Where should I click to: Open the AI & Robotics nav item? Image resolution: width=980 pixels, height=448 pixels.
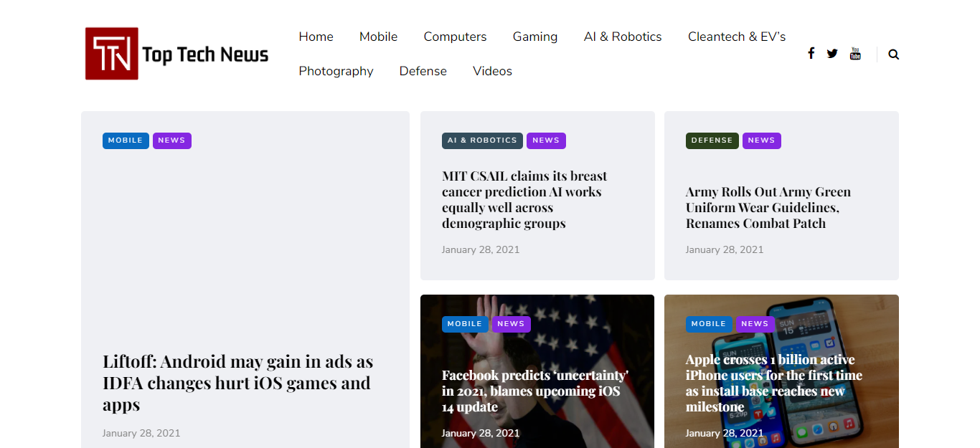pos(622,37)
